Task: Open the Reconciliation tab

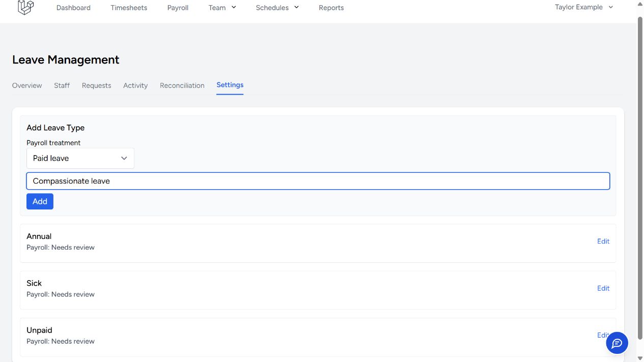Action: pos(182,85)
